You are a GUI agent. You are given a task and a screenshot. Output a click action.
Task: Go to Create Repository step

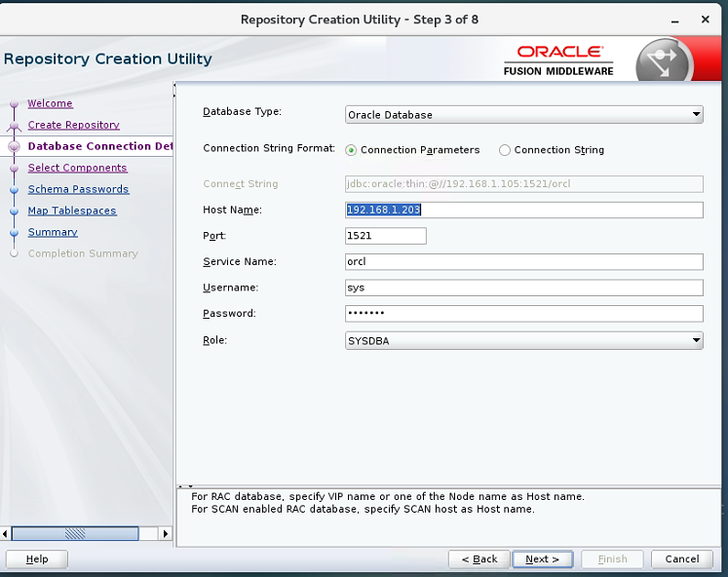click(74, 125)
